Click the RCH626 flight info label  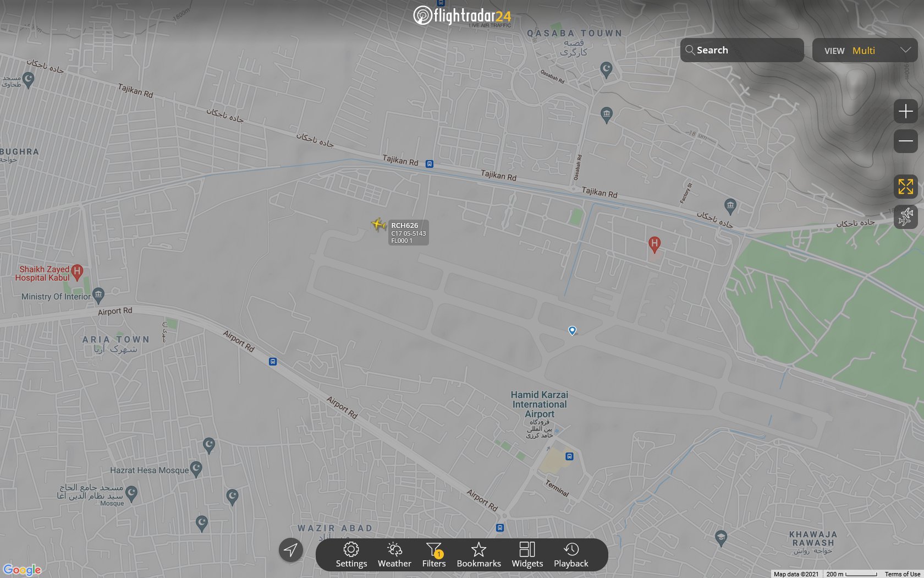[x=408, y=232]
